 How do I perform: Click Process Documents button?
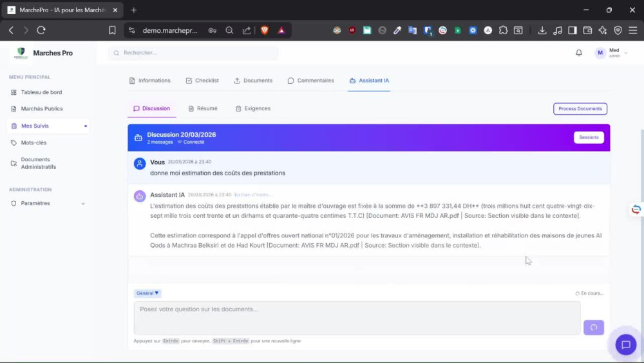click(x=580, y=108)
